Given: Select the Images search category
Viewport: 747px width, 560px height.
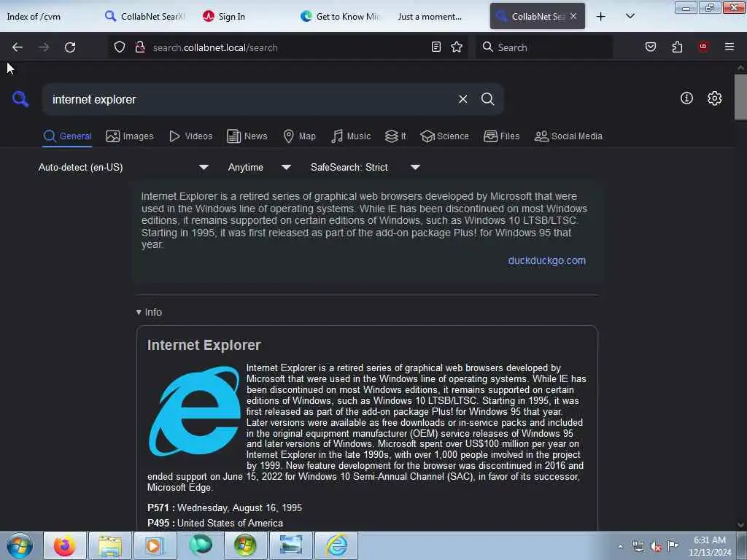Looking at the screenshot, I should (x=130, y=136).
